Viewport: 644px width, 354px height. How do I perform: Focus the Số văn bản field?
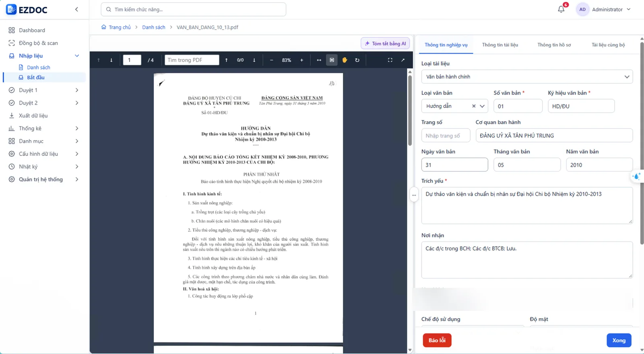click(518, 106)
